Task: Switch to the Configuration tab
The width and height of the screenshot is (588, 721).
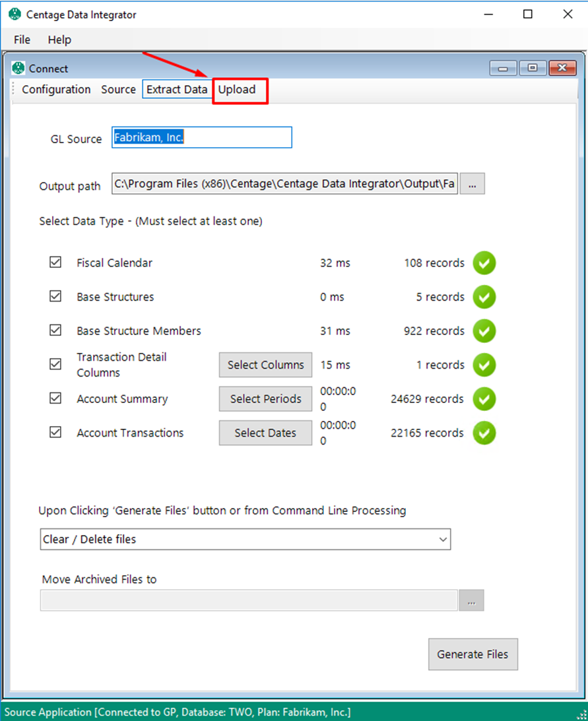Action: tap(56, 89)
